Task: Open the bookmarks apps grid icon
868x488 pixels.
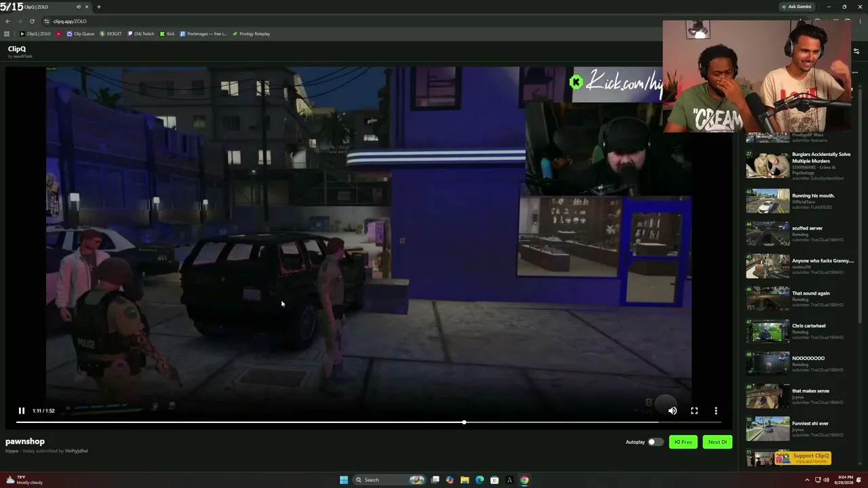Action: [x=7, y=34]
